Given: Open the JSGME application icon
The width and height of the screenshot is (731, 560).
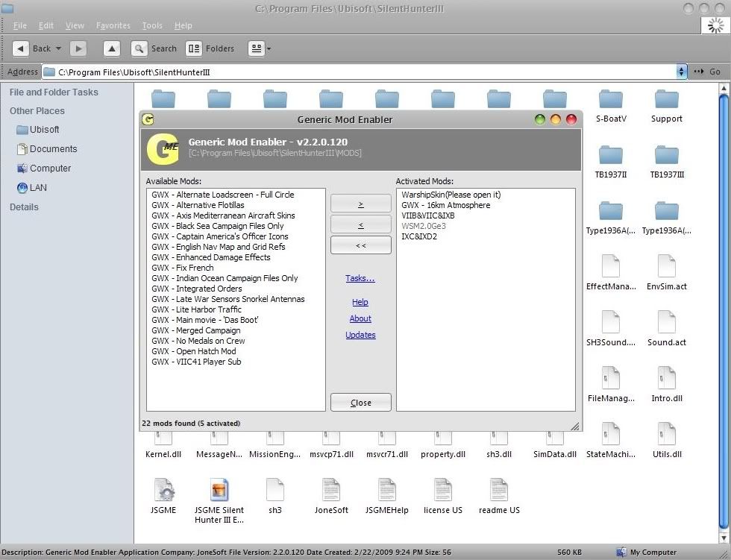Looking at the screenshot, I should tap(163, 490).
